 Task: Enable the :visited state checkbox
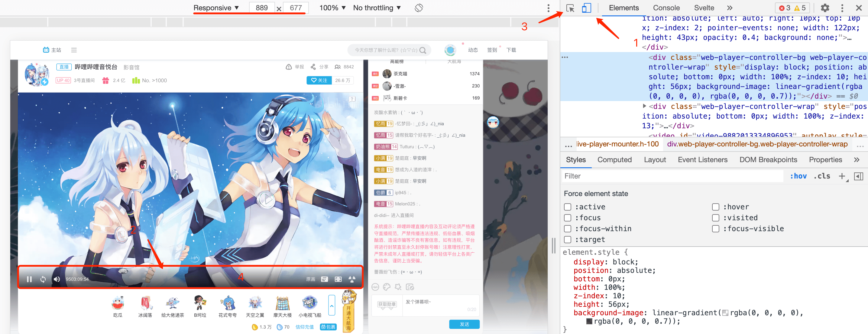716,218
